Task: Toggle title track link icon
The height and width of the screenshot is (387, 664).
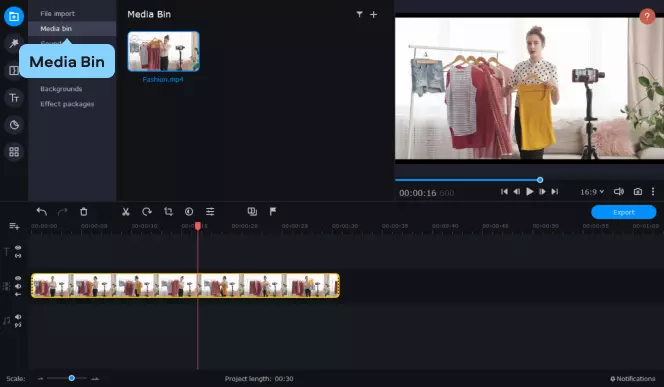Action: click(x=18, y=256)
